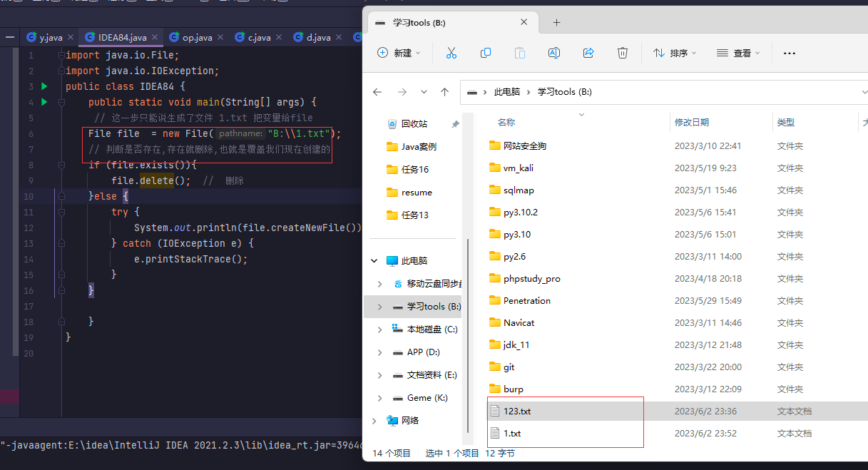868x470 pixels.
Task: Run class IDEA84 via gutter arrow on line 3
Action: pos(44,86)
